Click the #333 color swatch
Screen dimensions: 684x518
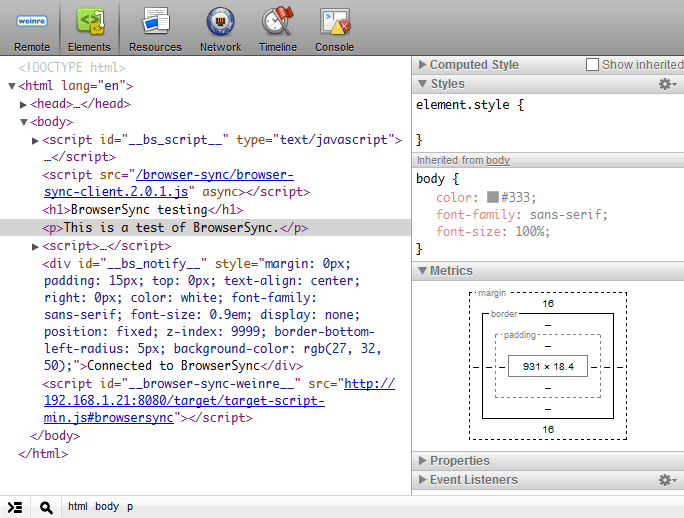pos(492,198)
